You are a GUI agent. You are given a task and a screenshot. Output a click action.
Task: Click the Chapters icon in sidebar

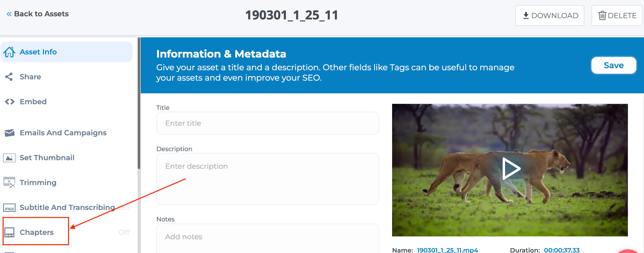[x=9, y=232]
